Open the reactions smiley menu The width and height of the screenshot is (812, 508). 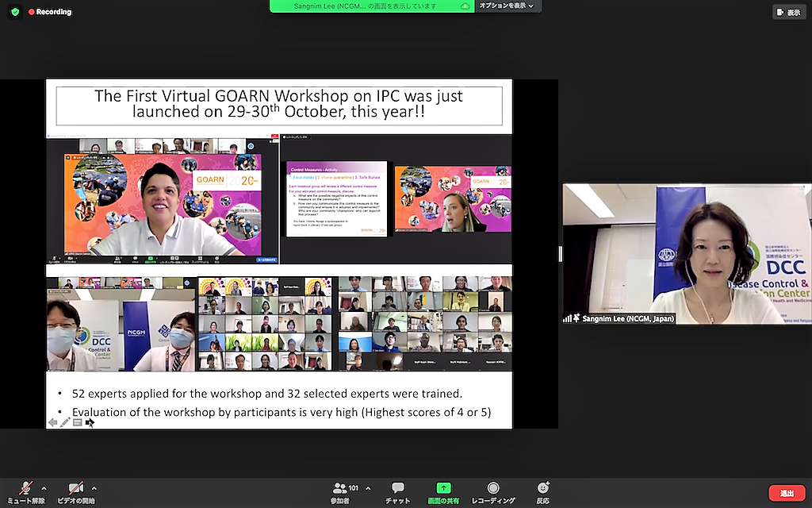pos(543,488)
